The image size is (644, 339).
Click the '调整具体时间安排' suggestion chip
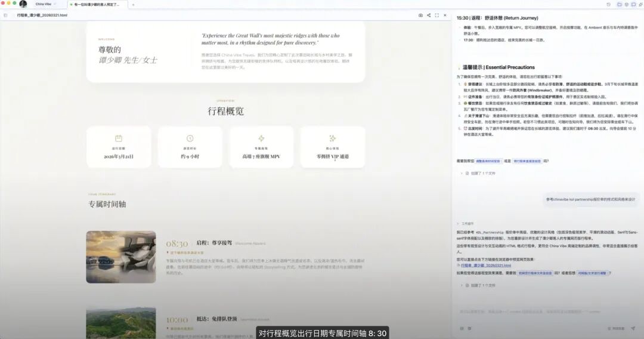click(488, 161)
